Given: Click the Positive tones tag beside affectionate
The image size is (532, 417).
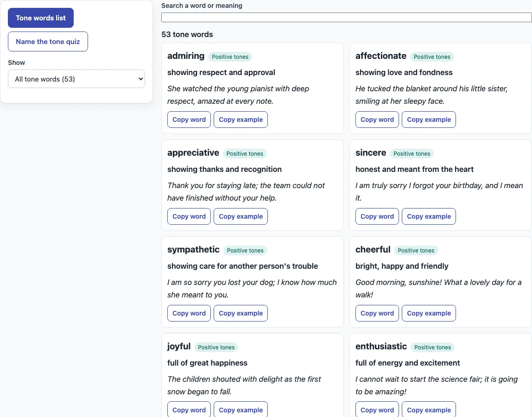Looking at the screenshot, I should coord(432,57).
